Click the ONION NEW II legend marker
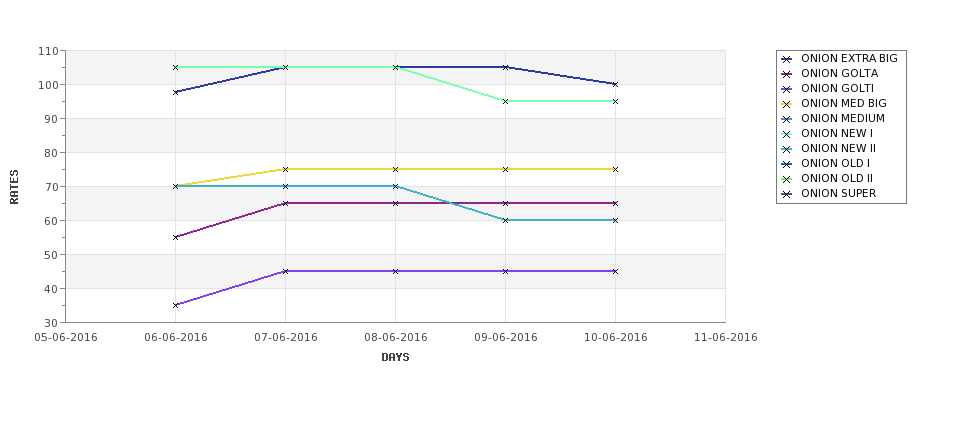 [787, 149]
